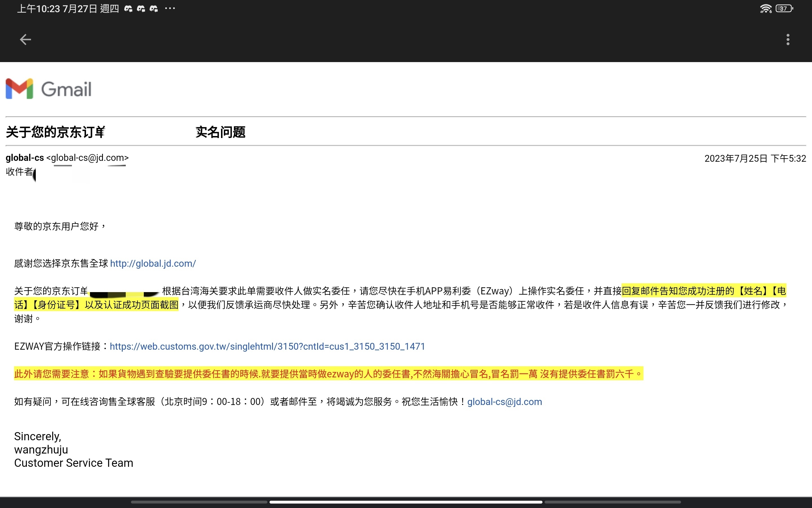This screenshot has height=508, width=812.
Task: Tap the first Discord notification icon
Action: (x=128, y=9)
